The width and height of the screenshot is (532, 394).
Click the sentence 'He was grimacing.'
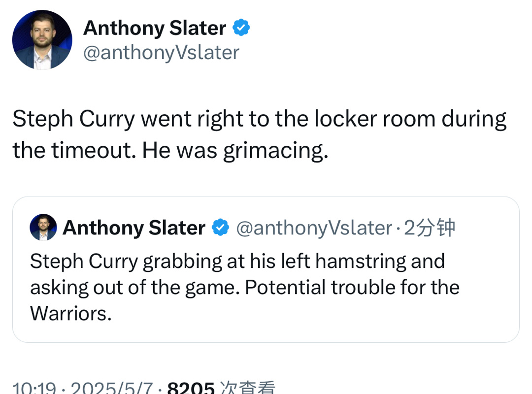235,150
